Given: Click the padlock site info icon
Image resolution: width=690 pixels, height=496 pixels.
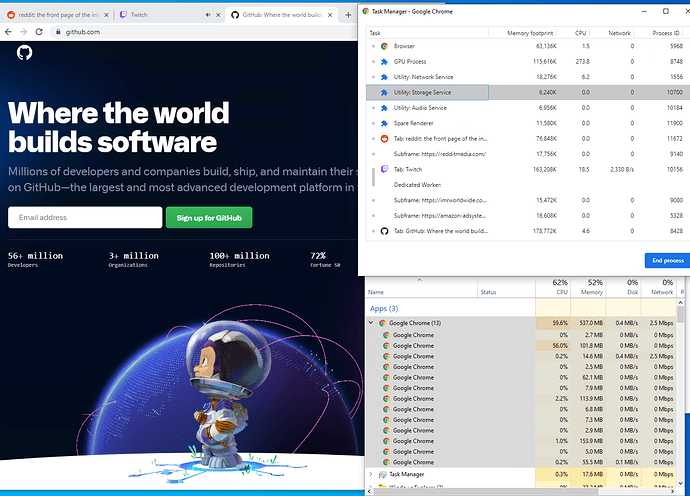Looking at the screenshot, I should (x=58, y=32).
